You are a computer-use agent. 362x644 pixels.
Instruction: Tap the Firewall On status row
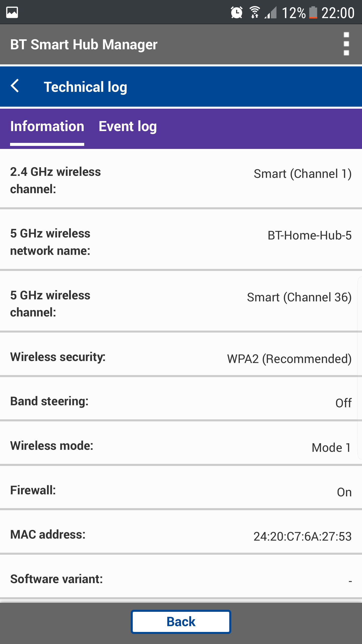181,491
